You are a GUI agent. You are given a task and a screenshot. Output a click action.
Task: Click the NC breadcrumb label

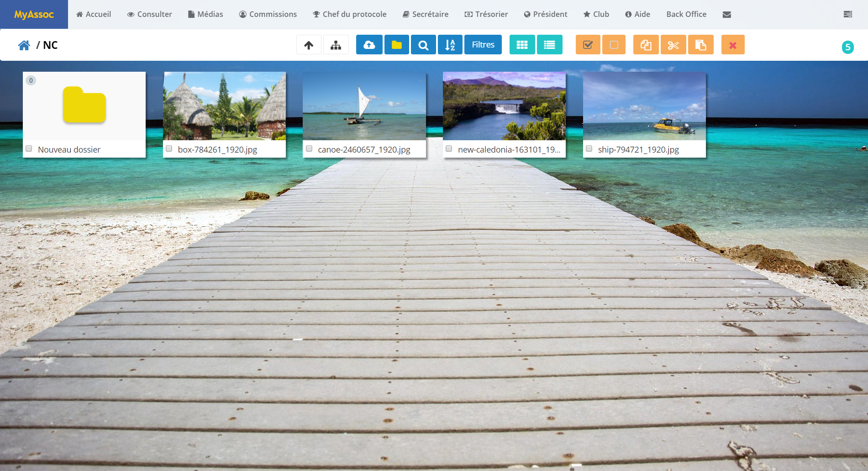tap(50, 45)
